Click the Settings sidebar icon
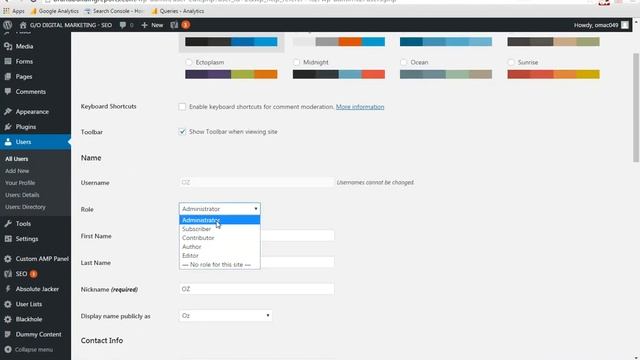The height and width of the screenshot is (360, 640). pos(8,238)
